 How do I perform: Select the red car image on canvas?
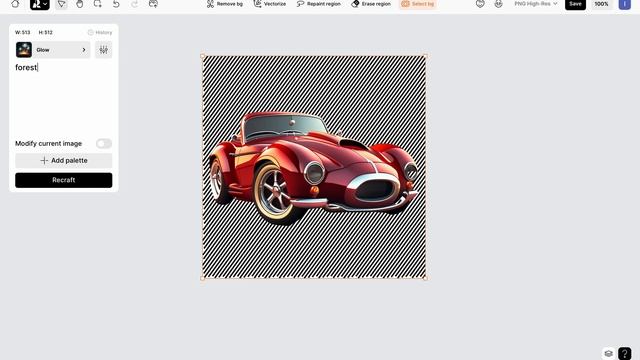(314, 167)
